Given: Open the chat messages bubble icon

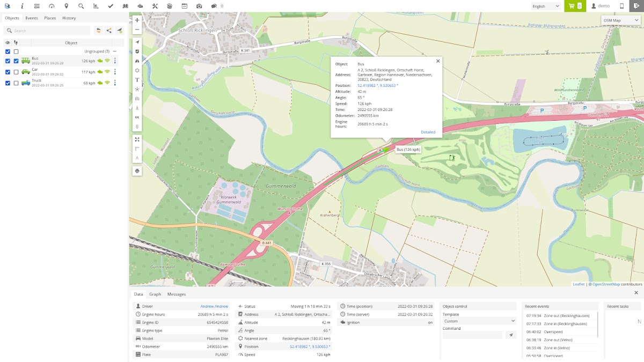Looking at the screenshot, I should coord(214,6).
